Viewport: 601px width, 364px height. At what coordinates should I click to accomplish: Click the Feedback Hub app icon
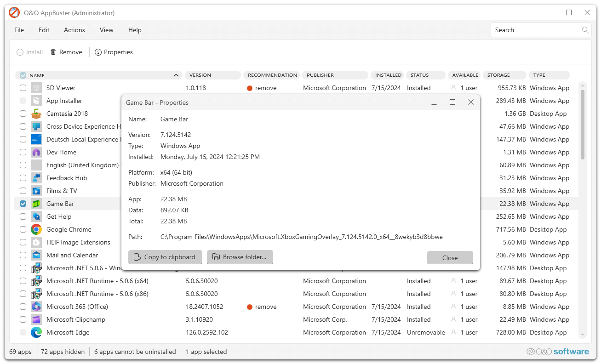(x=36, y=178)
